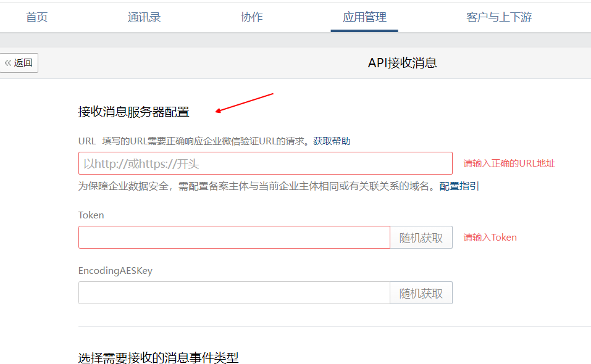The height and width of the screenshot is (364, 591).
Task: Click 随机获取 next to EncodingAESKey
Action: [x=421, y=293]
